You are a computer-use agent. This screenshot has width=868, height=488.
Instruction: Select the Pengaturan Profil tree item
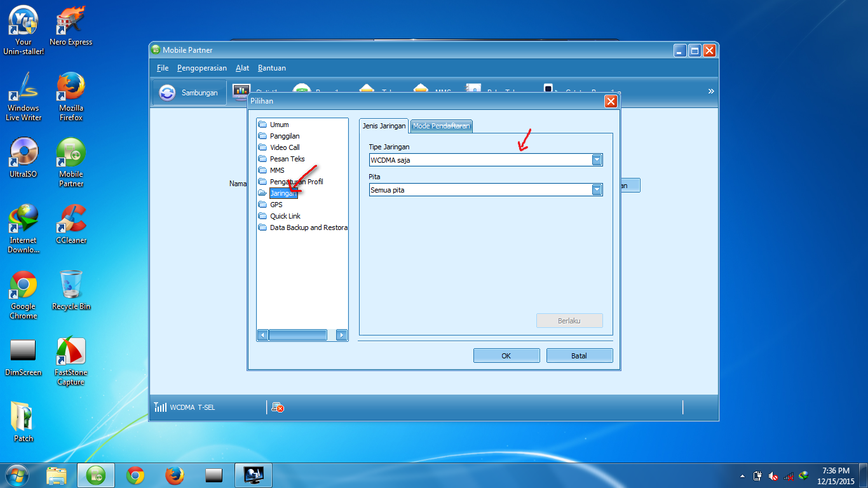point(296,182)
